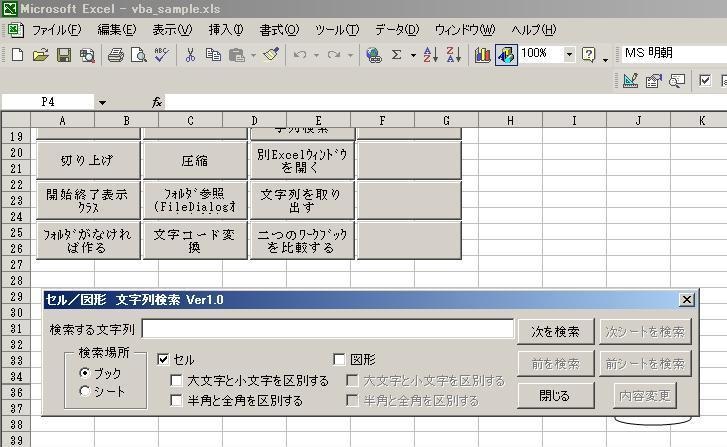
Task: Open the ヘルプ(H) menu
Action: [x=534, y=30]
